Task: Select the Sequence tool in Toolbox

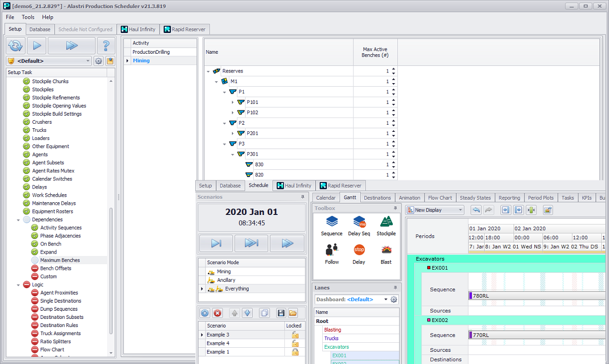Action: click(x=331, y=222)
